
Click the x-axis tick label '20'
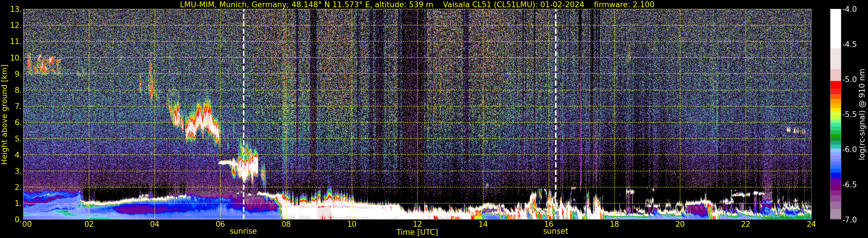pos(680,224)
